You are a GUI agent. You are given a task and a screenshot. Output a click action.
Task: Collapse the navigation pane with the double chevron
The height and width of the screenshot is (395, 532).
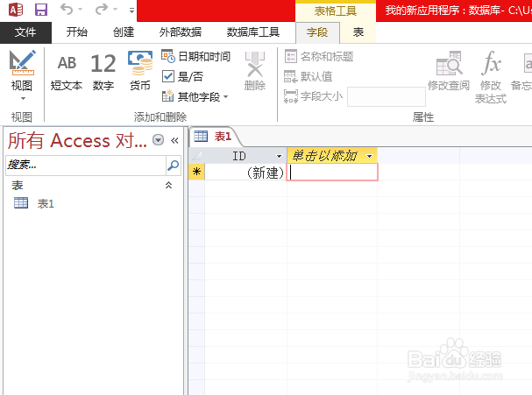click(x=174, y=140)
